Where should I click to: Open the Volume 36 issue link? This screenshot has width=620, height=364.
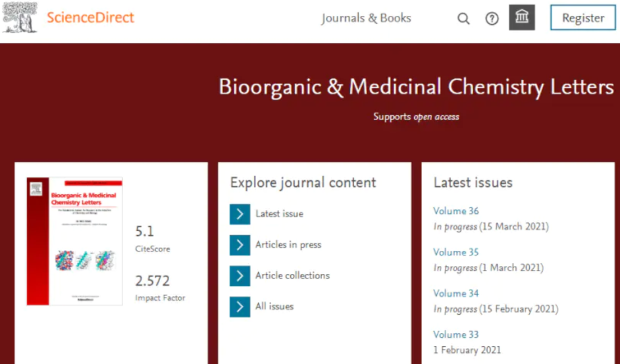456,211
